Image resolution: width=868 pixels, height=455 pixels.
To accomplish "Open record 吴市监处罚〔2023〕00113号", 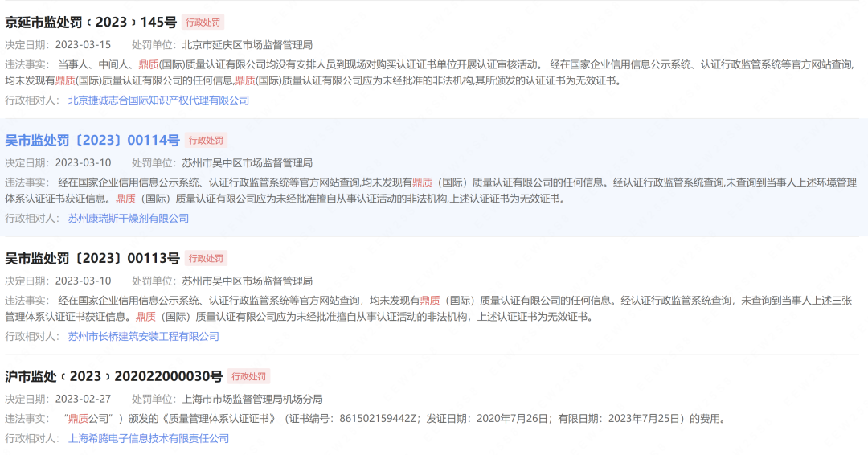I will tap(92, 258).
